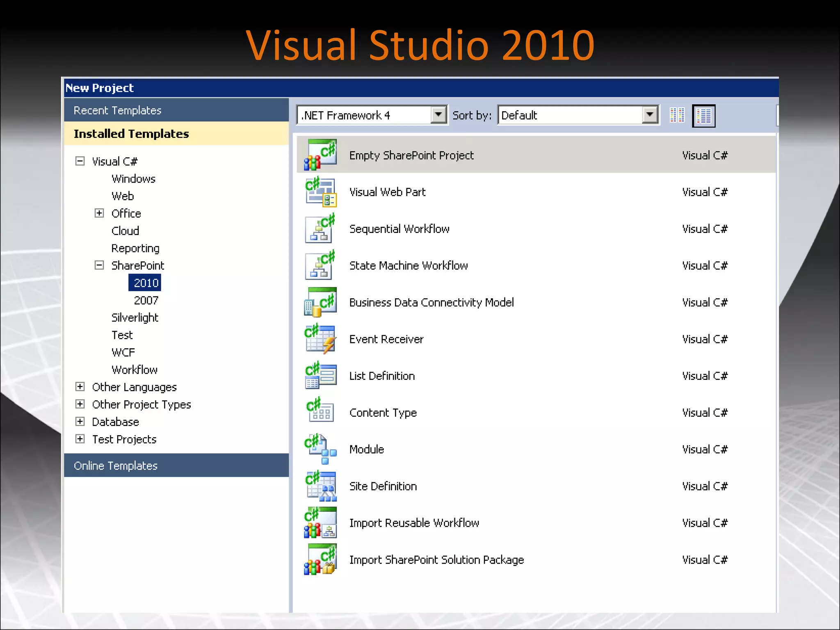The image size is (840, 630).
Task: Select the SharePoint 2010 node
Action: (145, 283)
